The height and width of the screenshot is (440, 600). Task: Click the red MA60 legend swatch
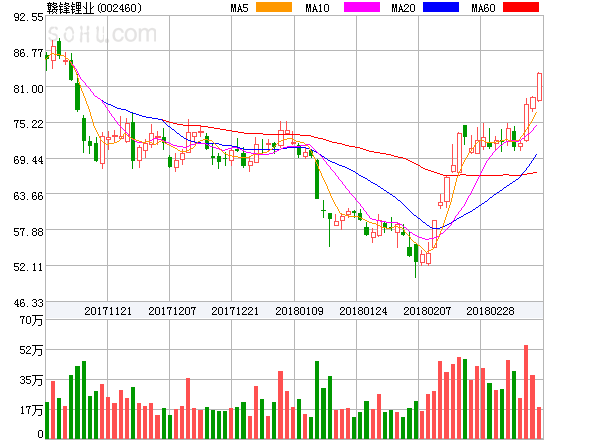(x=521, y=7)
